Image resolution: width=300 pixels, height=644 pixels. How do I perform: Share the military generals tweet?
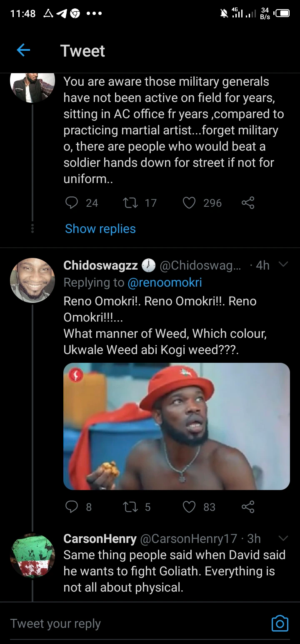pyautogui.click(x=248, y=203)
